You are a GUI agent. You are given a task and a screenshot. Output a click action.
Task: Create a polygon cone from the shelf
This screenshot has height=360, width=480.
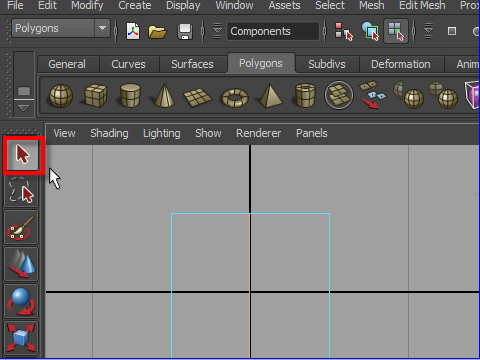click(164, 96)
